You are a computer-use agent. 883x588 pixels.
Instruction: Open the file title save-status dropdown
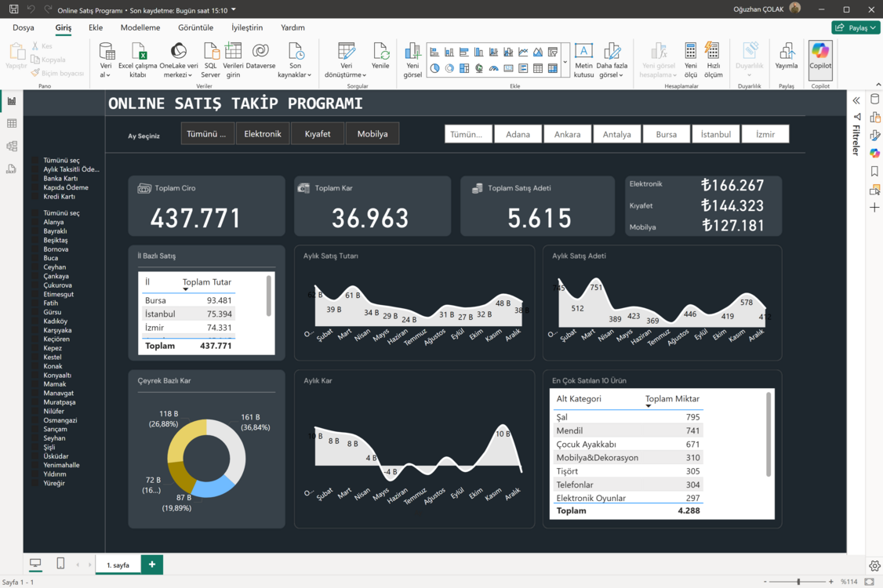(234, 10)
